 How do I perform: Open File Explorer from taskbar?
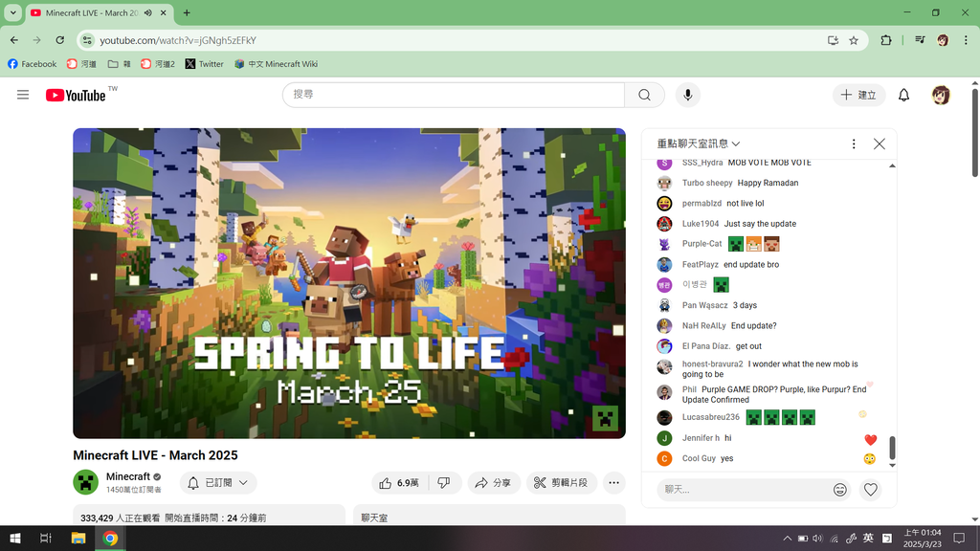tap(78, 539)
